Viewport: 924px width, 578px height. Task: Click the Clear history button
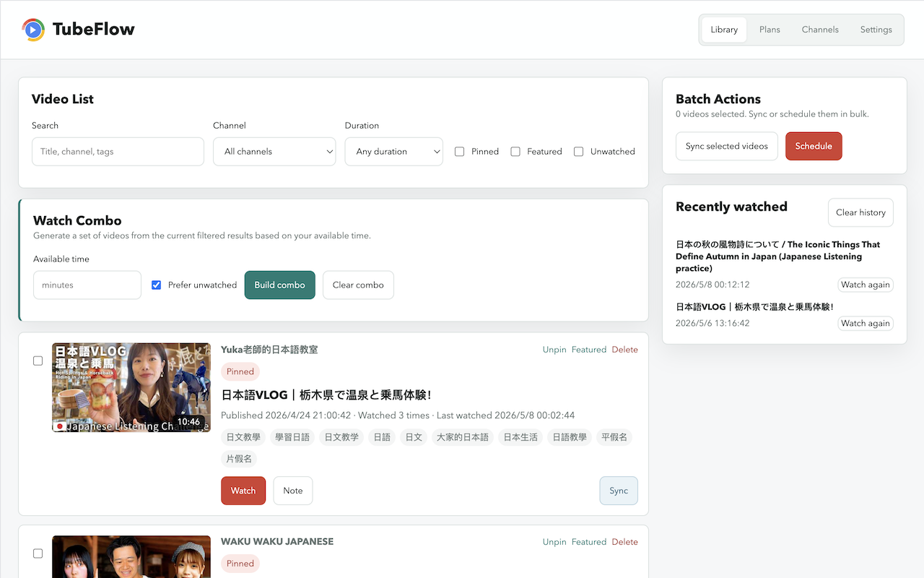pos(860,212)
